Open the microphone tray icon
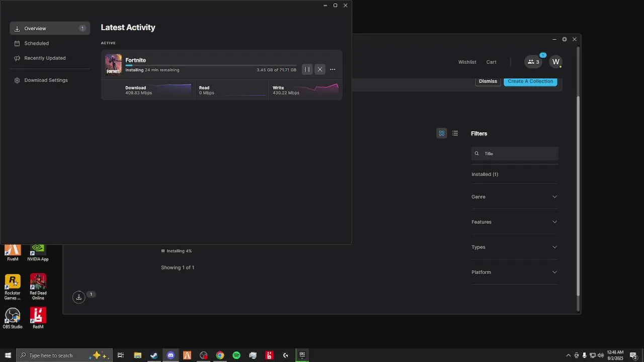The height and width of the screenshot is (362, 644). (x=584, y=355)
